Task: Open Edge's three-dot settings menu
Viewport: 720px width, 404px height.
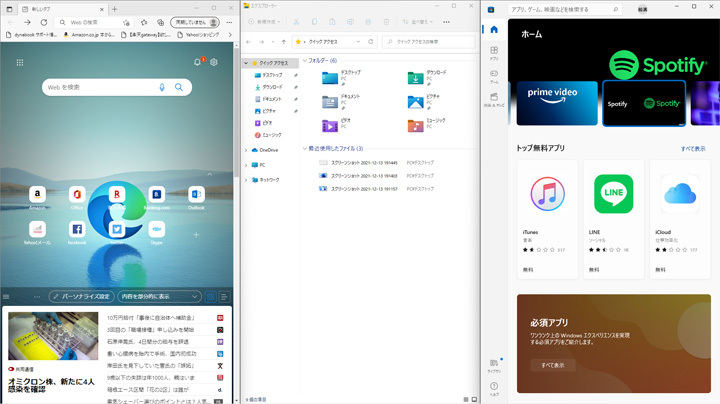Action: (229, 22)
